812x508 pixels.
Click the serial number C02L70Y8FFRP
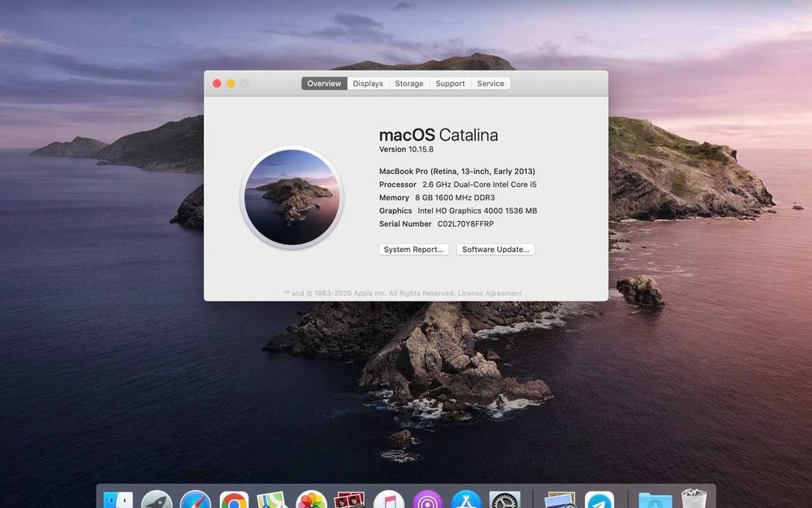click(x=465, y=224)
